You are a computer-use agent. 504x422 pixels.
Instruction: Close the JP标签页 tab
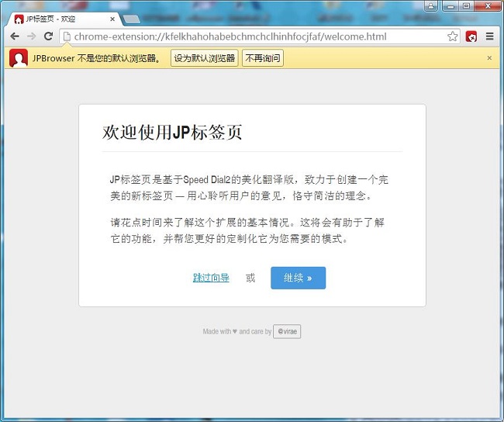coord(112,19)
